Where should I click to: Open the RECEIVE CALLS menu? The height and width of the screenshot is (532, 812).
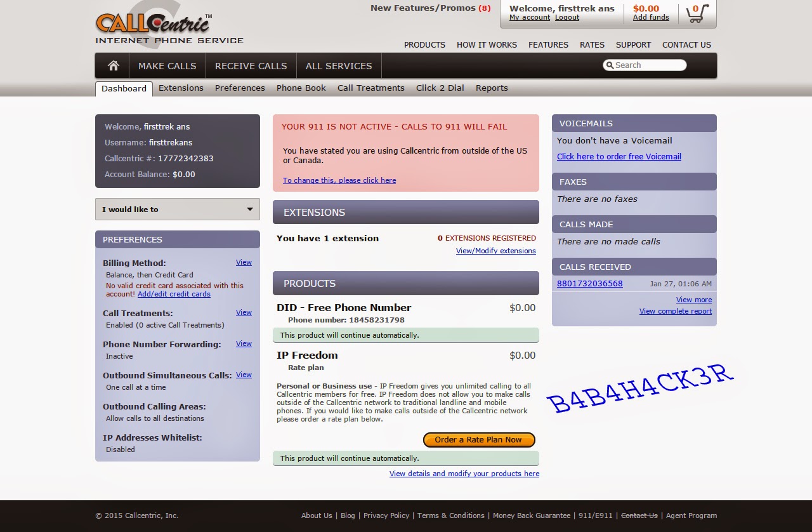(251, 66)
